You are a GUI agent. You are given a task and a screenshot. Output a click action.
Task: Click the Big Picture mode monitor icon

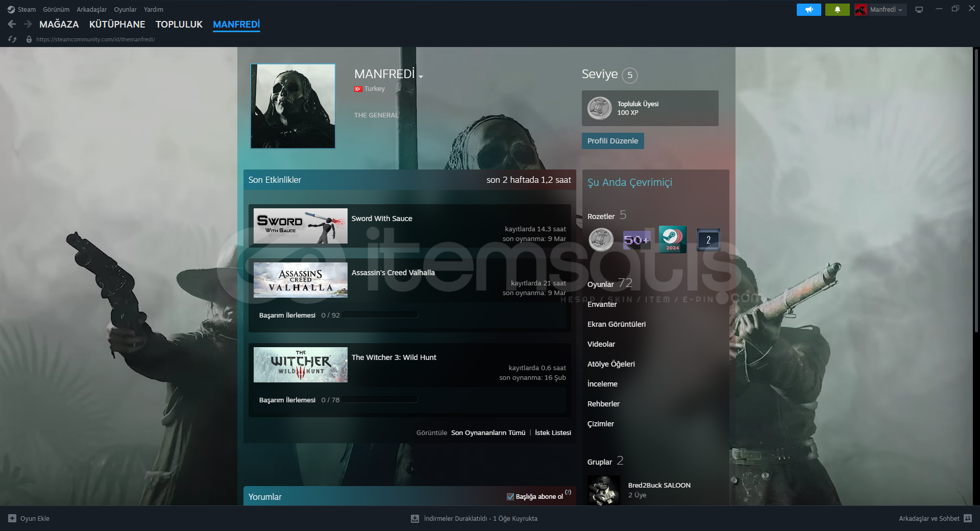(919, 10)
